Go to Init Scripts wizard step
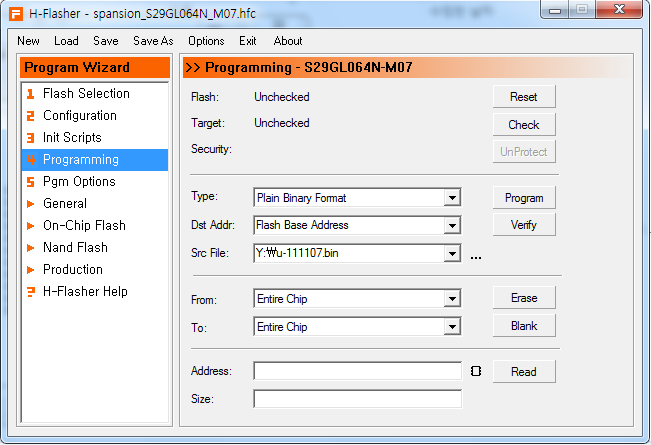This screenshot has height=445, width=651. [95, 138]
